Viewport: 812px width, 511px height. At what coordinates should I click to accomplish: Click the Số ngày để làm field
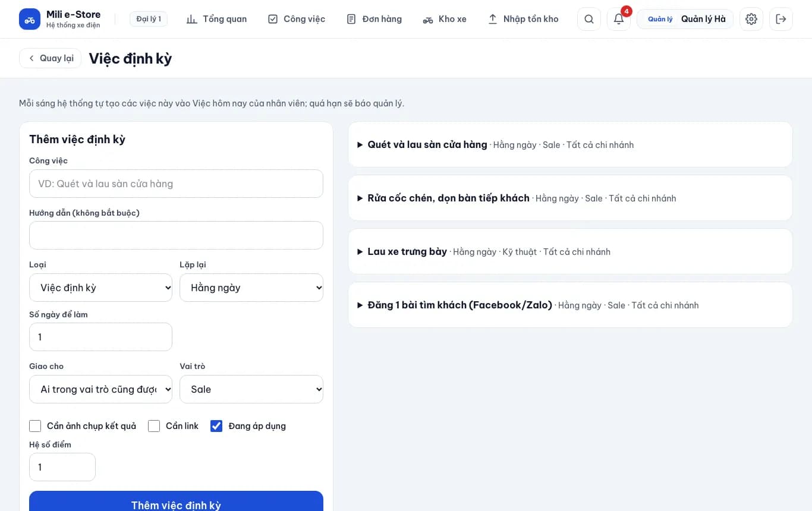(100, 337)
